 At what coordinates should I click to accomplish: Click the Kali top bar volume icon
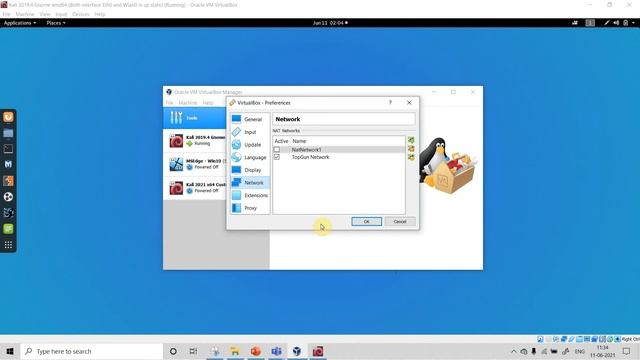pyautogui.click(x=616, y=23)
